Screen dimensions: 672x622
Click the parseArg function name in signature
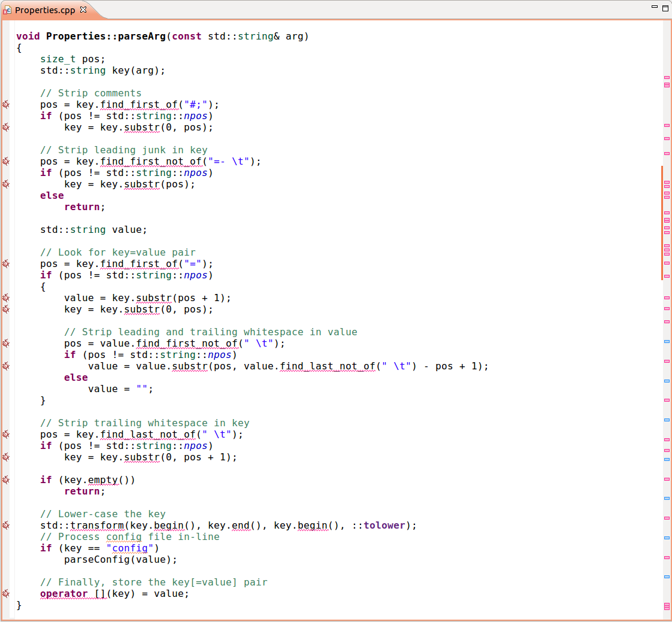click(x=144, y=37)
